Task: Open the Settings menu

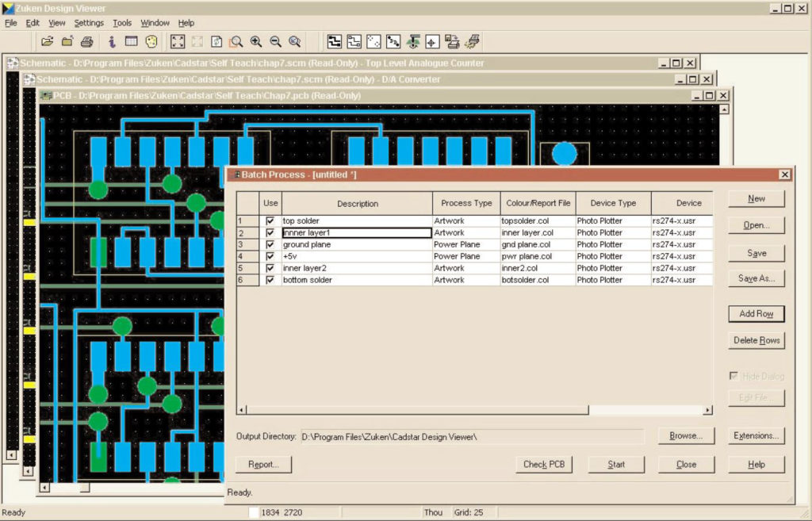Action: click(x=89, y=22)
